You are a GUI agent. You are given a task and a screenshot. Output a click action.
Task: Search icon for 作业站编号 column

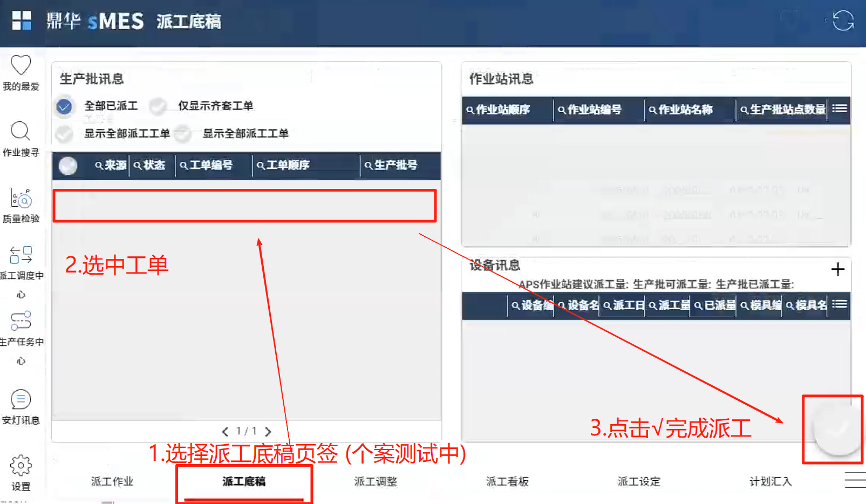click(562, 110)
